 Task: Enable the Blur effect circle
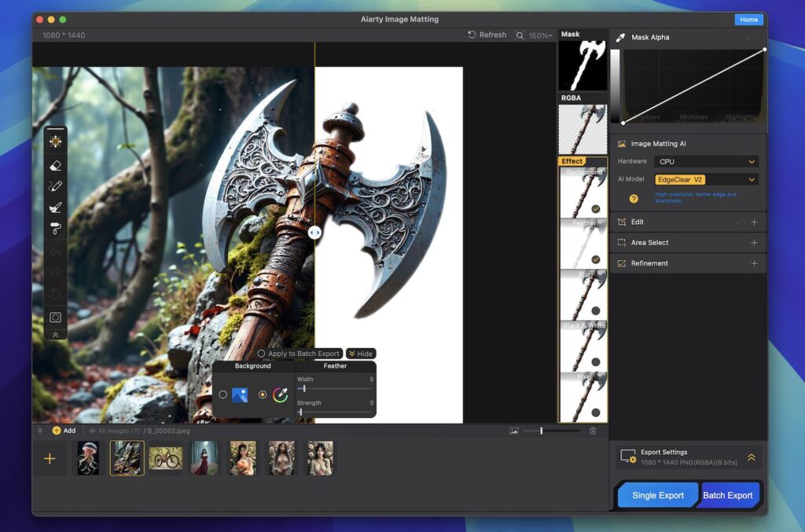pos(596,310)
